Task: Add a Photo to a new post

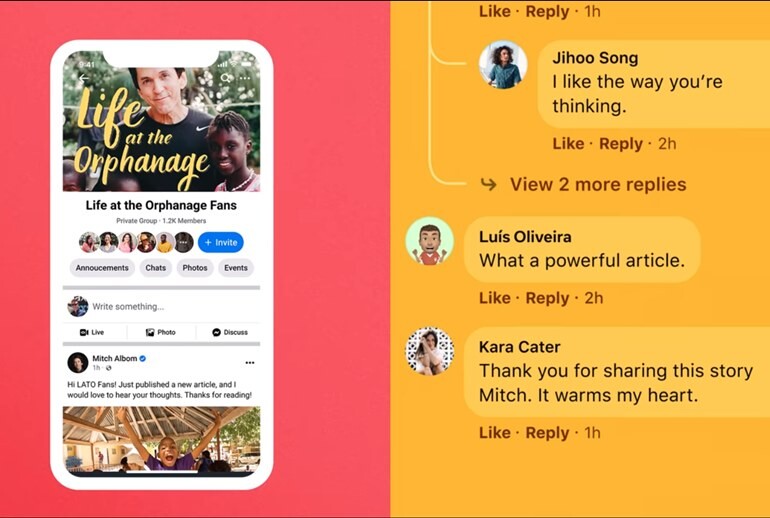Action: [161, 332]
